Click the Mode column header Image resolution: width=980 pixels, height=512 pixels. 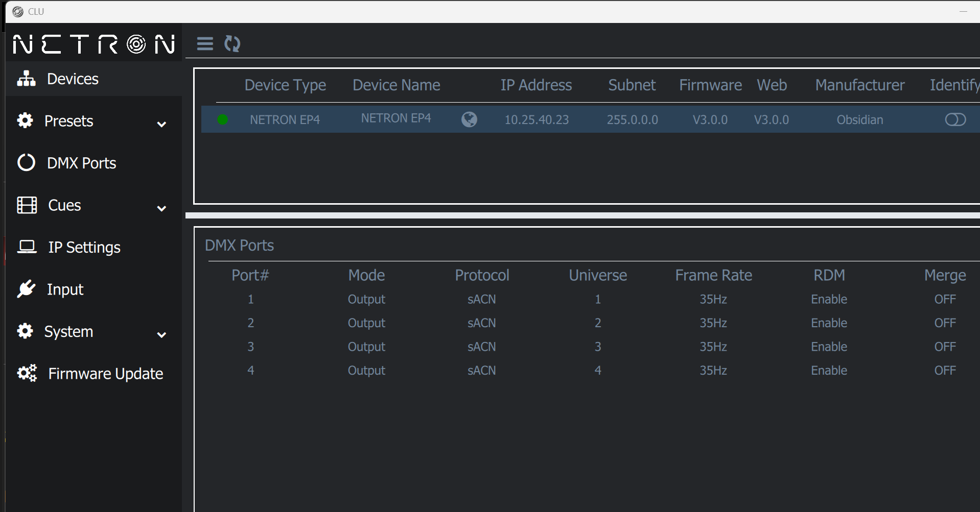[x=366, y=275]
